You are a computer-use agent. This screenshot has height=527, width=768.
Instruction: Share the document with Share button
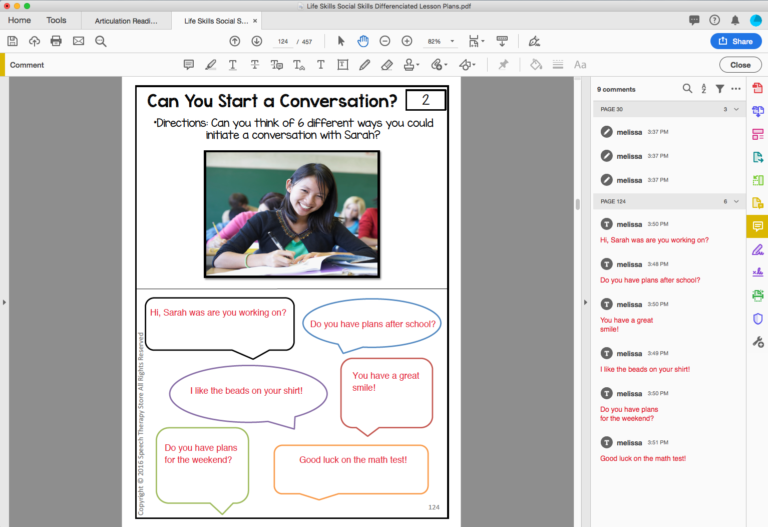(736, 41)
